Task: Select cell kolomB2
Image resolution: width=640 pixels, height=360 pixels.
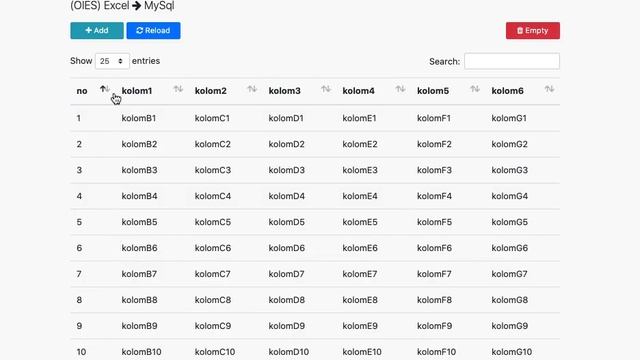Action: pyautogui.click(x=139, y=144)
